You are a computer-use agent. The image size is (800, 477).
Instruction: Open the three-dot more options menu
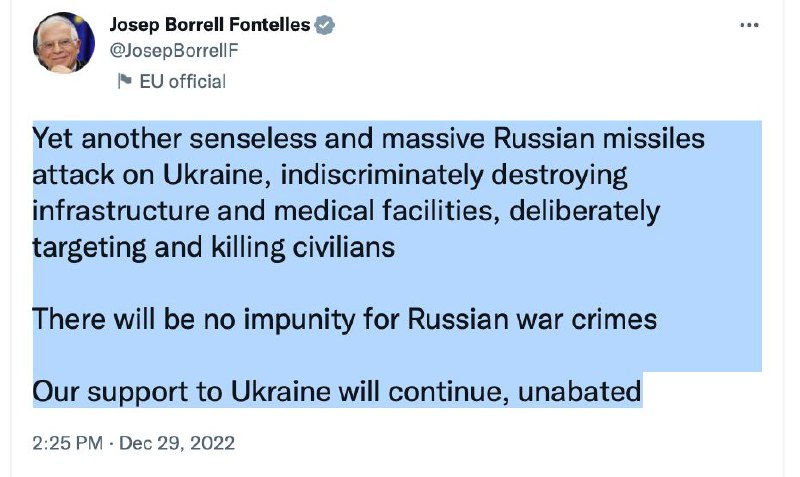click(750, 26)
